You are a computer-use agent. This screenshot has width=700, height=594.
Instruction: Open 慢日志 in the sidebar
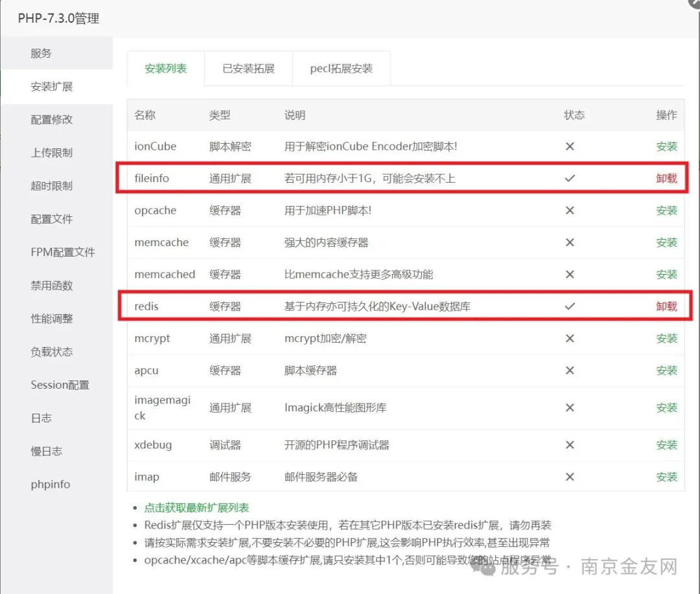[x=56, y=451]
